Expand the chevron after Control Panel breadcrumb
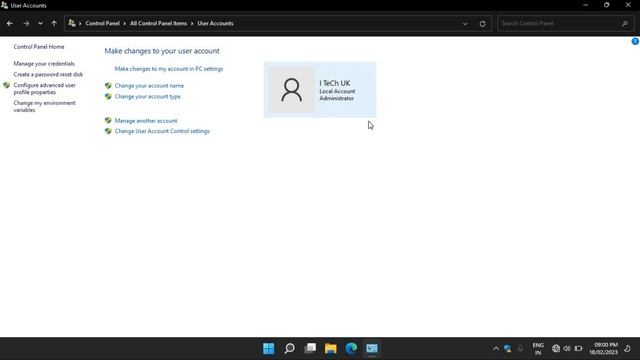This screenshot has height=360, width=640. pyautogui.click(x=124, y=24)
